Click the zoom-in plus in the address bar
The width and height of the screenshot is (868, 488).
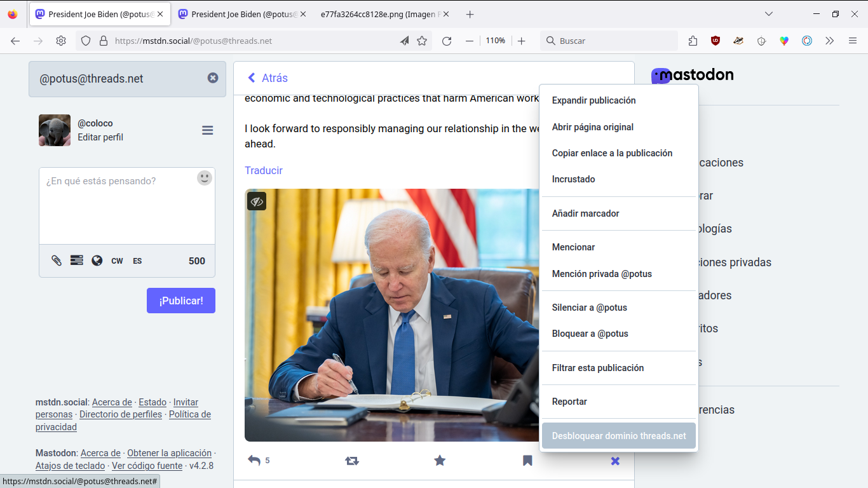(x=522, y=41)
